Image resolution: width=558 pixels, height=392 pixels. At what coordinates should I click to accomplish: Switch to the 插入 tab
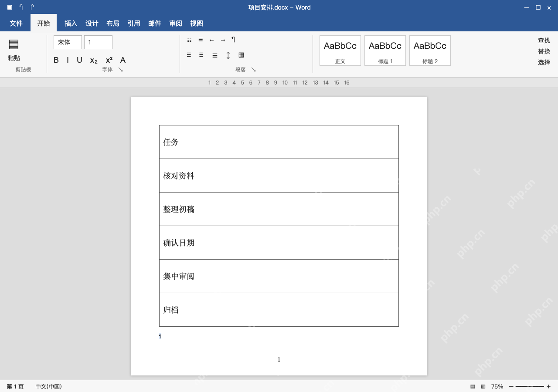(71, 24)
